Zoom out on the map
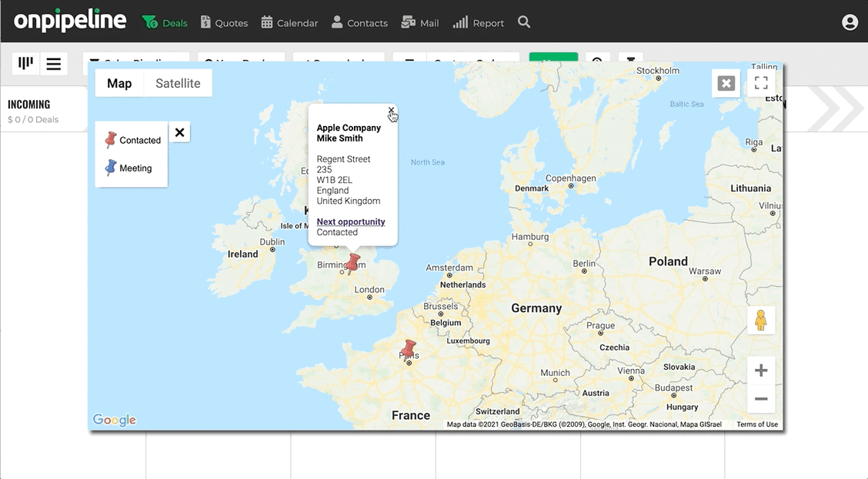The height and width of the screenshot is (479, 868). coord(760,399)
